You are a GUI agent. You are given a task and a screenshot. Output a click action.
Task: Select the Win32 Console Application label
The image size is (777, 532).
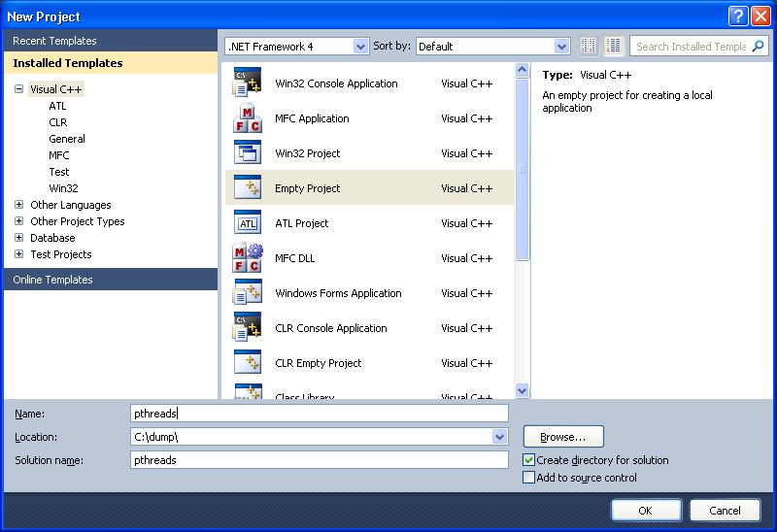pyautogui.click(x=336, y=83)
